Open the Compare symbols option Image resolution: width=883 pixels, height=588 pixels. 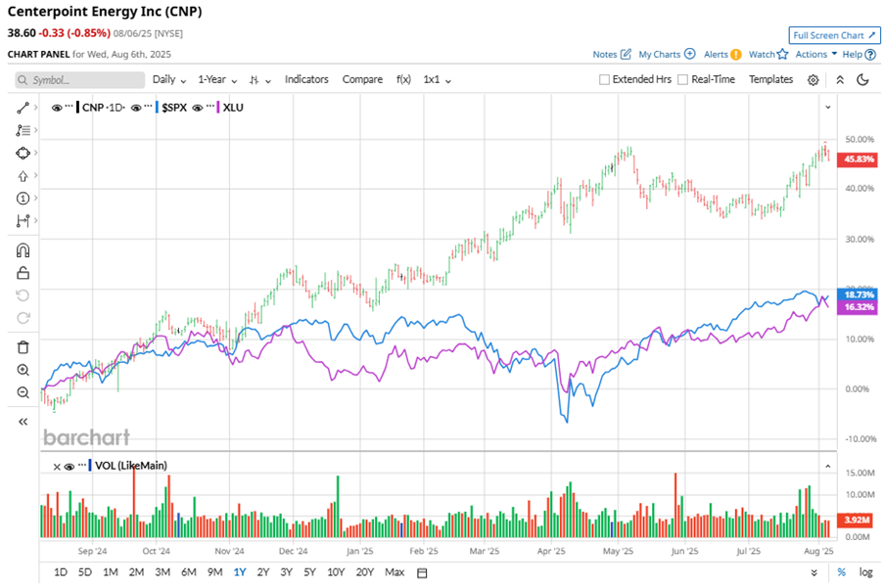362,79
